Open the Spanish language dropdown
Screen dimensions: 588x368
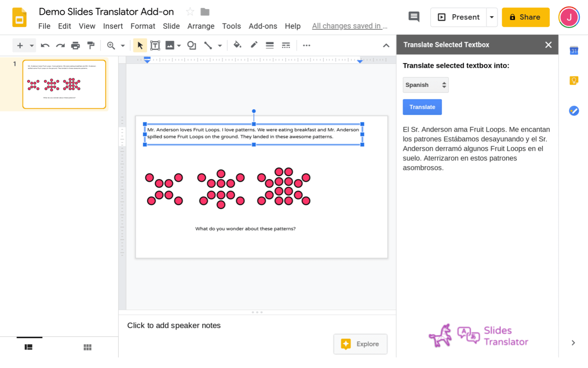425,85
